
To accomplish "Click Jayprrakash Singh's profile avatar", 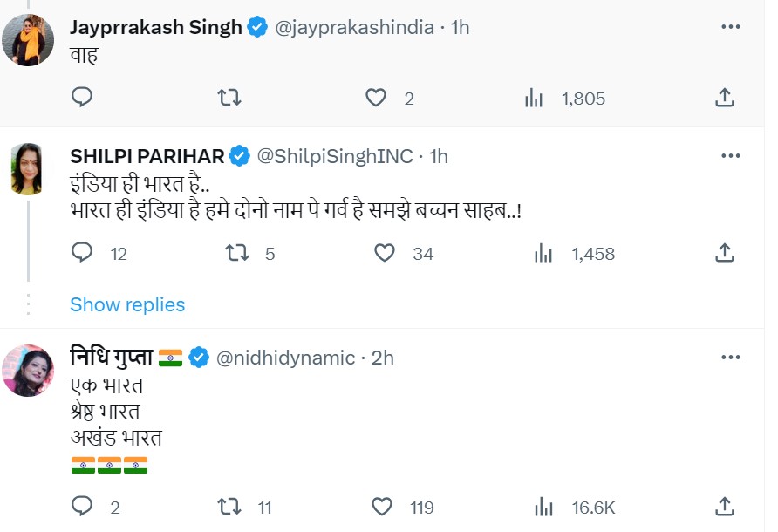I will pos(30,40).
